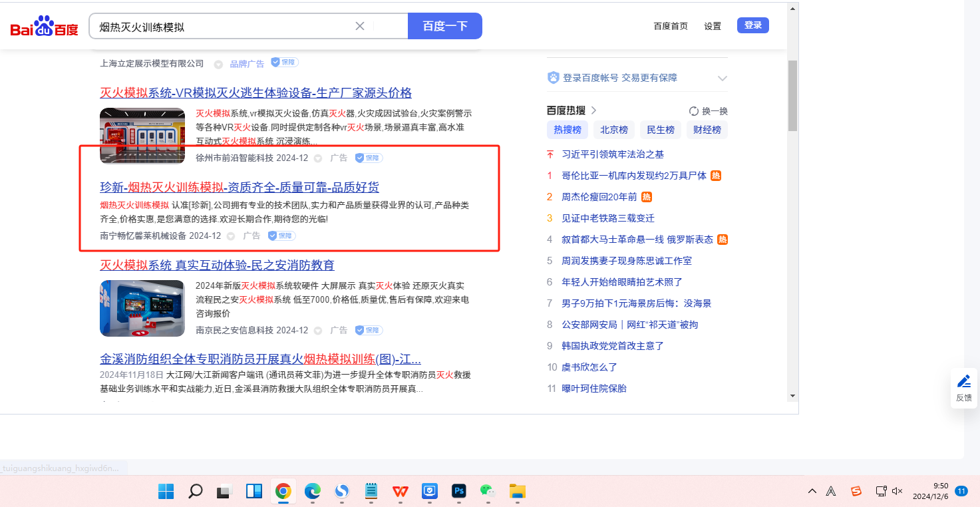The height and width of the screenshot is (507, 980).
Task: Open WeChat from the taskbar
Action: tap(488, 491)
